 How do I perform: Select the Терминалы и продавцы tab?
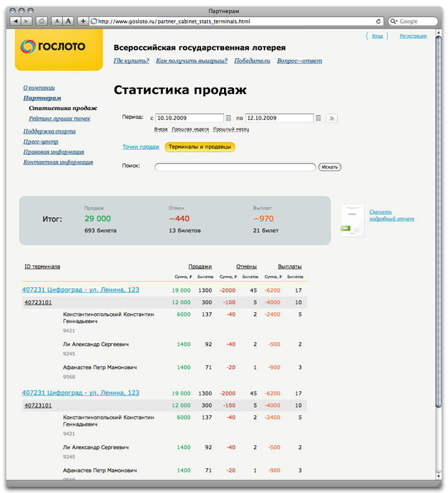200,147
